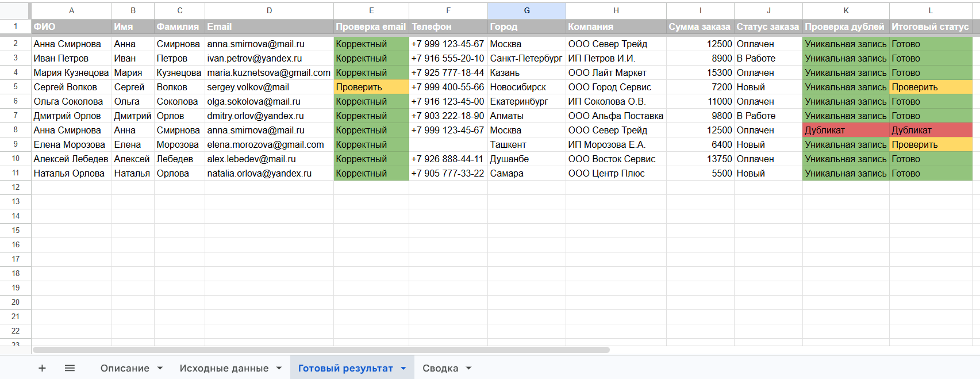Select cell with sergey.volkov@mail
The width and height of the screenshot is (980, 379).
269,87
